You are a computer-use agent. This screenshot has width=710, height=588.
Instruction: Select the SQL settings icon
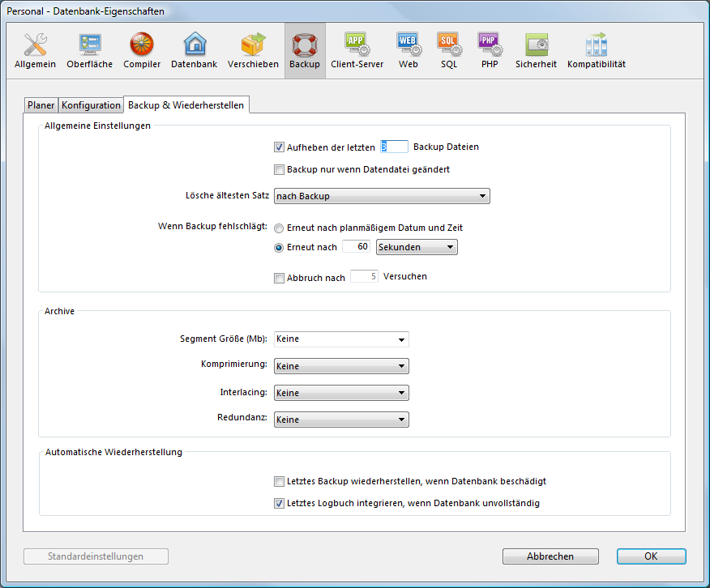point(449,50)
